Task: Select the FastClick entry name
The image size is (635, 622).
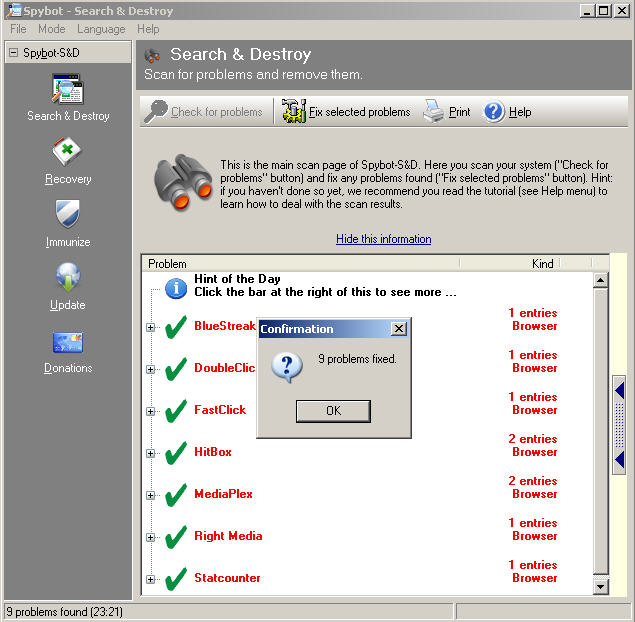Action: (x=220, y=410)
